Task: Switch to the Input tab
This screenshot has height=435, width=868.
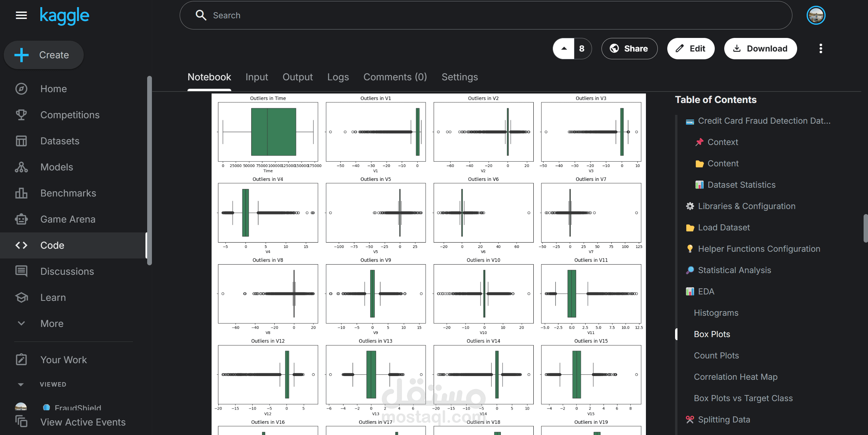Action: click(x=257, y=77)
